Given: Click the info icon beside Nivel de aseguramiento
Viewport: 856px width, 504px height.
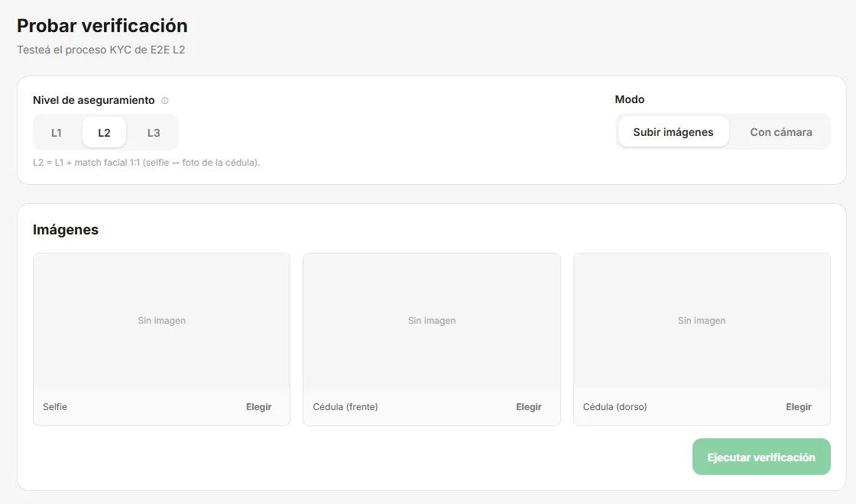Looking at the screenshot, I should coord(165,100).
